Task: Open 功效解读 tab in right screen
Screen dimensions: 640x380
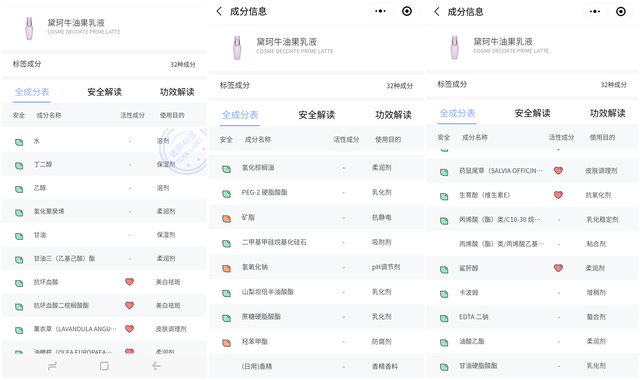Action: pos(607,113)
